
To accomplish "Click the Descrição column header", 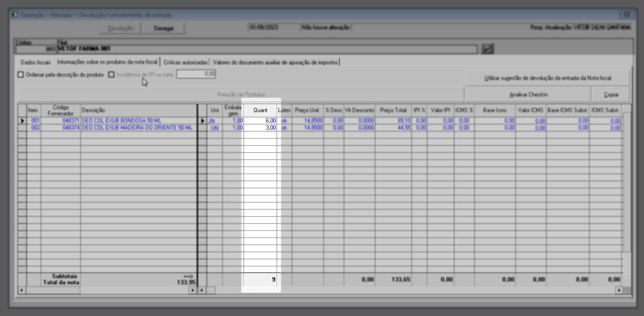I will 139,110.
